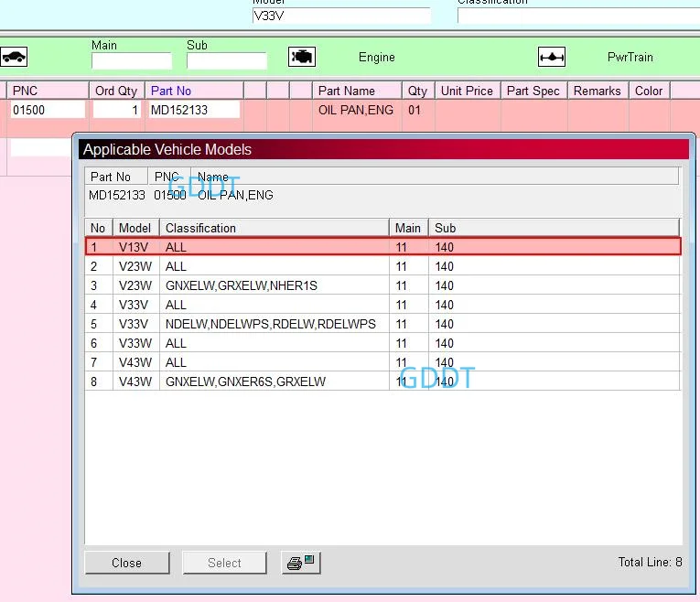Click the PNC field 01500
Screen dimensions: 700x602
[48, 110]
